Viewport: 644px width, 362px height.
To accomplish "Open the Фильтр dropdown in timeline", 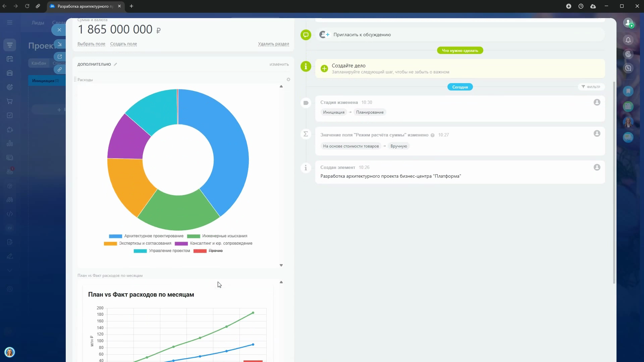I will (x=591, y=87).
